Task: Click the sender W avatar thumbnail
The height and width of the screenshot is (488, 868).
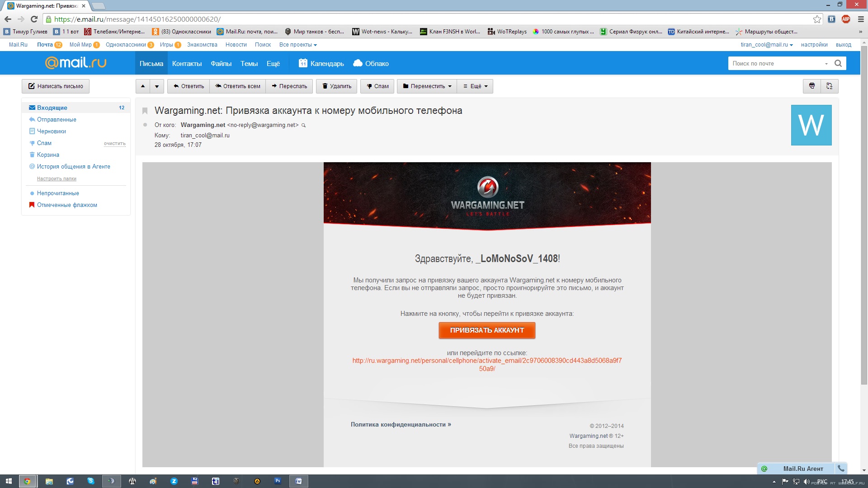Action: (811, 125)
